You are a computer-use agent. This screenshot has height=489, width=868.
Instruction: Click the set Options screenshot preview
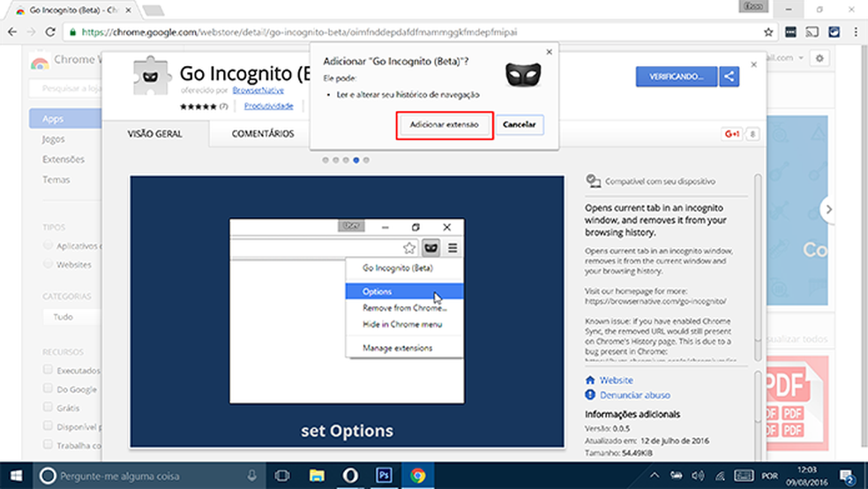coord(347,312)
